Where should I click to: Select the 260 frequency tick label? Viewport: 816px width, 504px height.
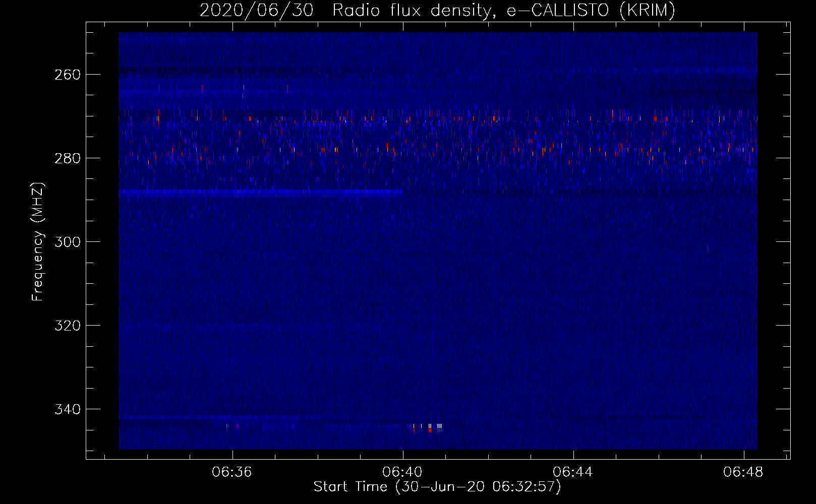(x=68, y=75)
